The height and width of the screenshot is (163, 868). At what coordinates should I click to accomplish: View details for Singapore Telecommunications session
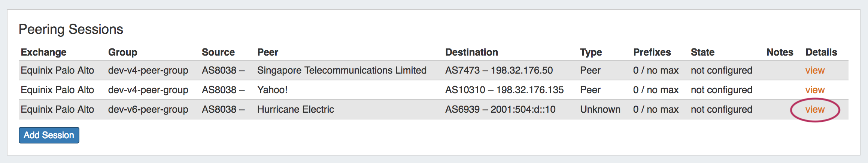(x=815, y=71)
